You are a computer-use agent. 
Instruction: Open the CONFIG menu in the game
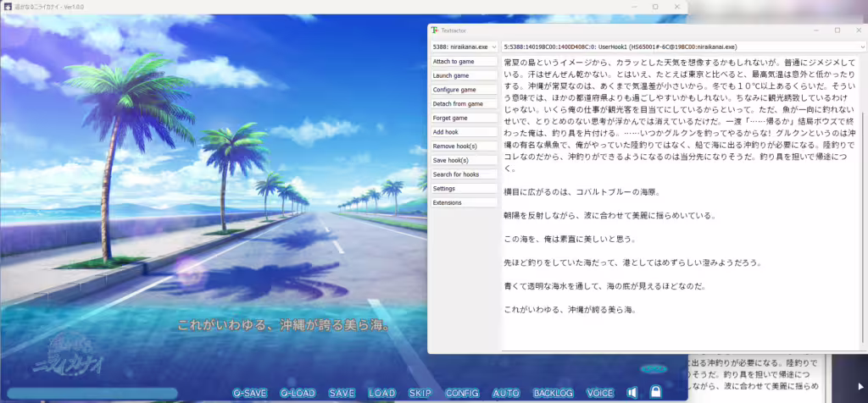[x=462, y=393]
